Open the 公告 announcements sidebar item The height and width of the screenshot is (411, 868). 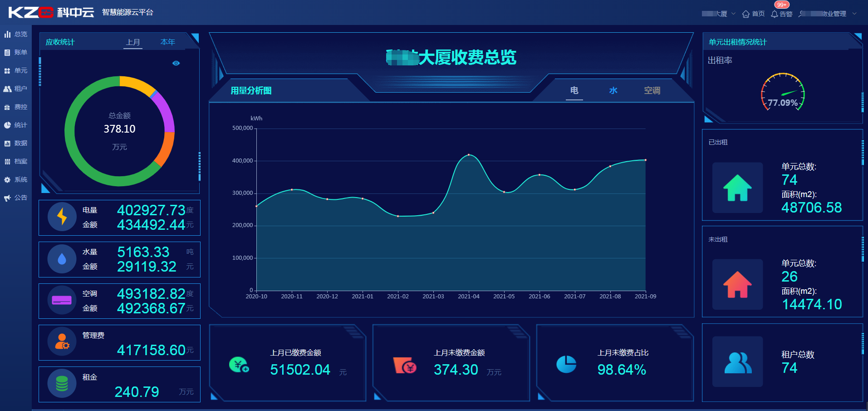coord(16,198)
